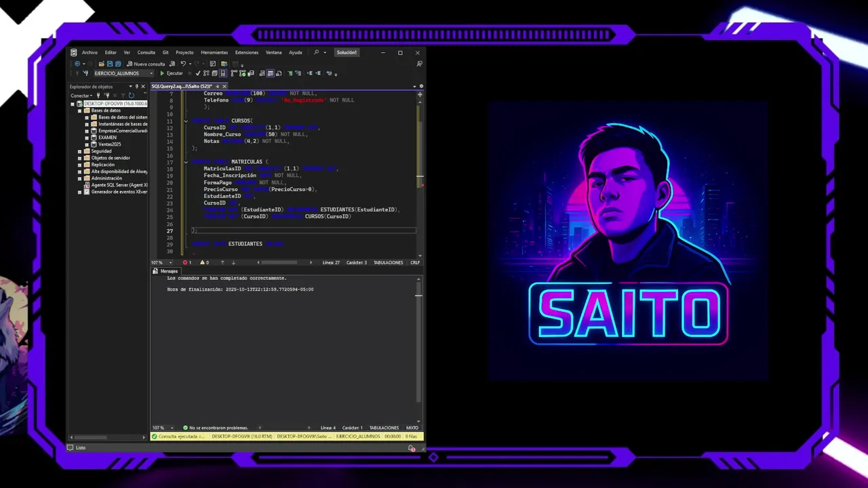Expand the Ventas2025 database node
Screen dimensions: 868x488
click(x=87, y=144)
